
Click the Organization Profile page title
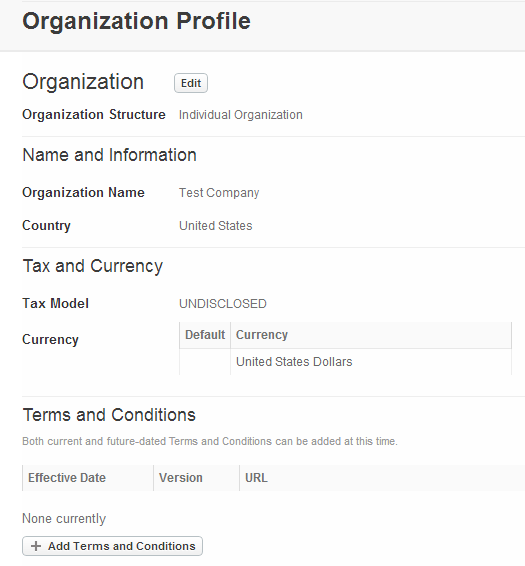click(x=136, y=21)
